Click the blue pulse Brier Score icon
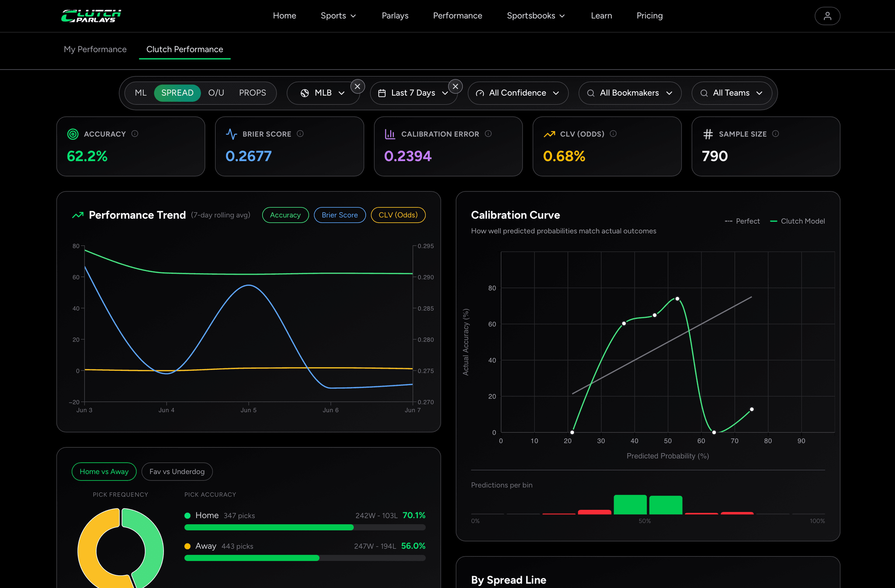Viewport: 895px width, 588px height. click(232, 134)
